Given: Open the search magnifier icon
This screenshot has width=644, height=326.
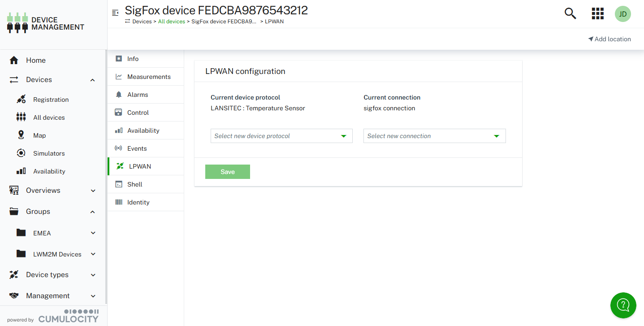Looking at the screenshot, I should click(x=570, y=13).
